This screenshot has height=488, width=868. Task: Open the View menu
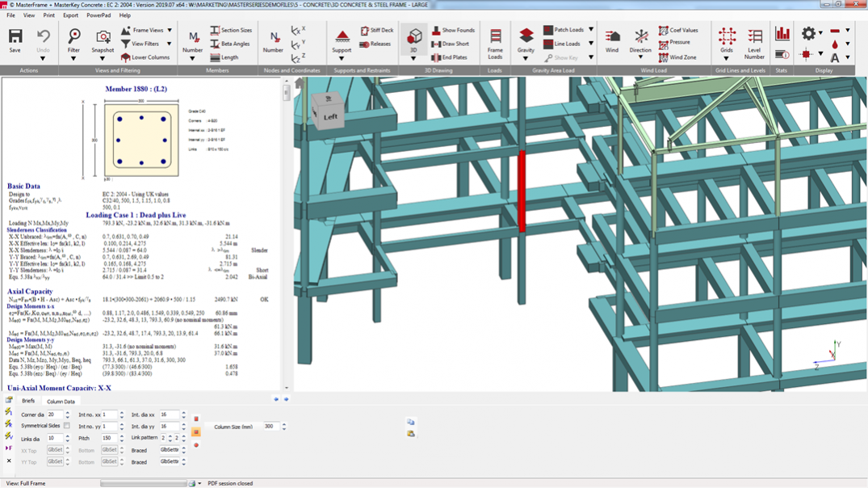tap(29, 15)
